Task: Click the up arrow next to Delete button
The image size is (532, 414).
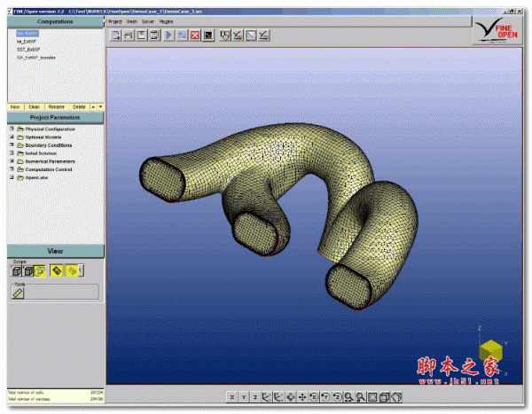Action: tap(93, 107)
